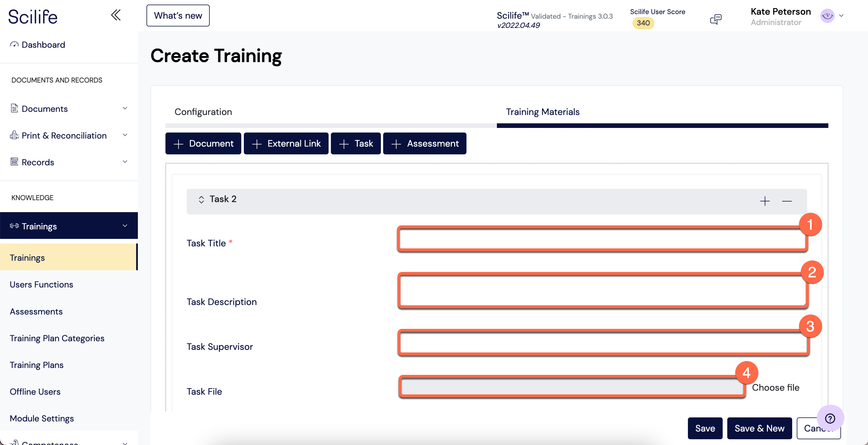Viewport: 868px width, 445px height.
Task: Click the minus icon in Task 2 header
Action: point(787,201)
